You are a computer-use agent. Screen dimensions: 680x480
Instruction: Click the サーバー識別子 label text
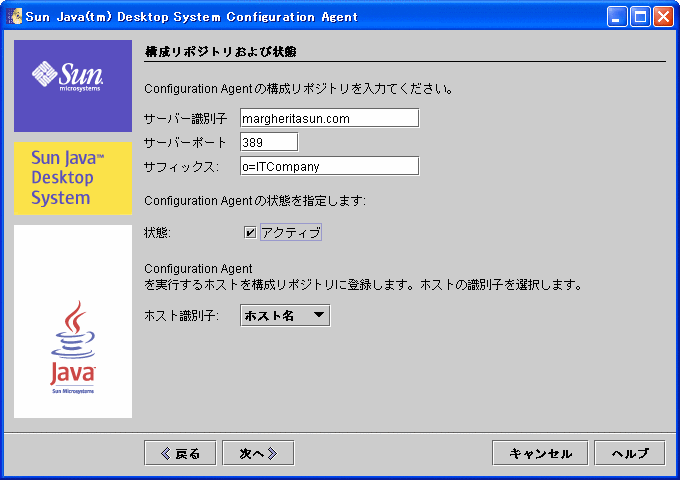pos(186,119)
